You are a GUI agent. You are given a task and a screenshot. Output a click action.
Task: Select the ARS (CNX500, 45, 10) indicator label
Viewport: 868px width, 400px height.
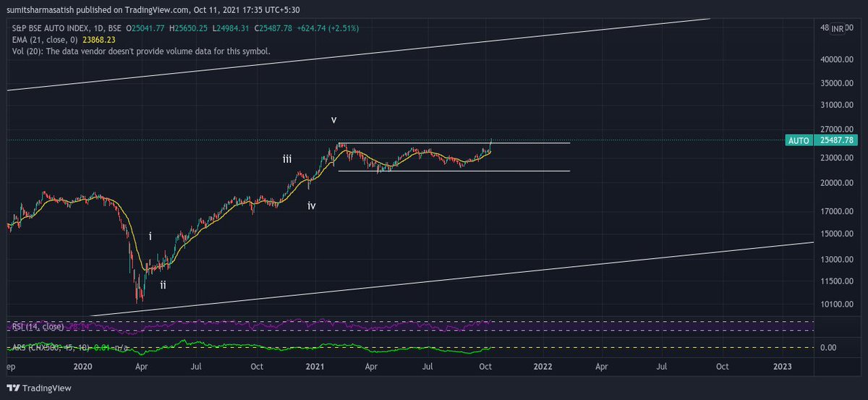(49, 349)
